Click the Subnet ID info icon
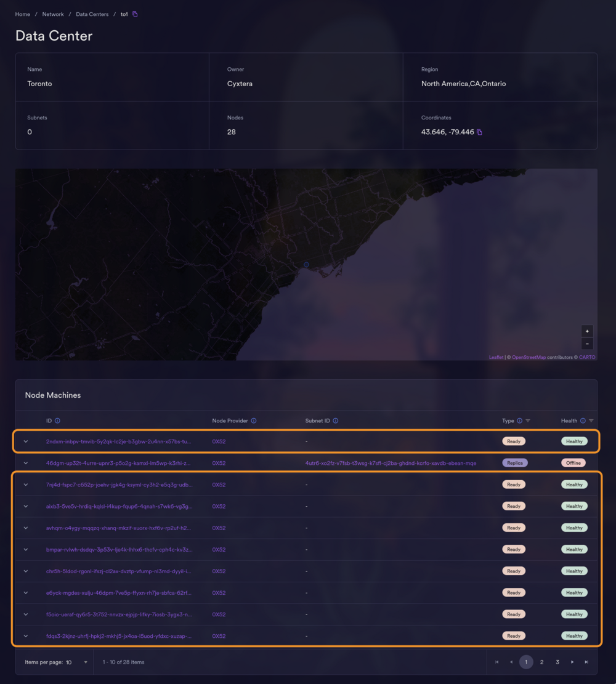 (336, 420)
